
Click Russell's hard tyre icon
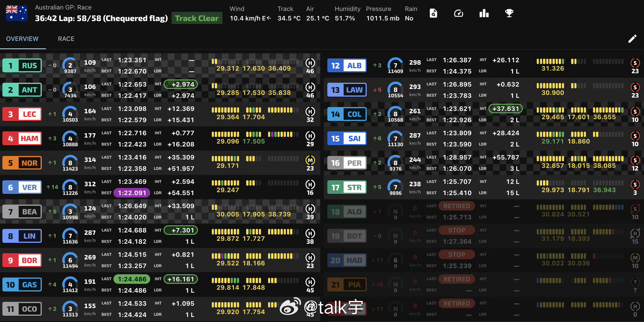point(310,63)
